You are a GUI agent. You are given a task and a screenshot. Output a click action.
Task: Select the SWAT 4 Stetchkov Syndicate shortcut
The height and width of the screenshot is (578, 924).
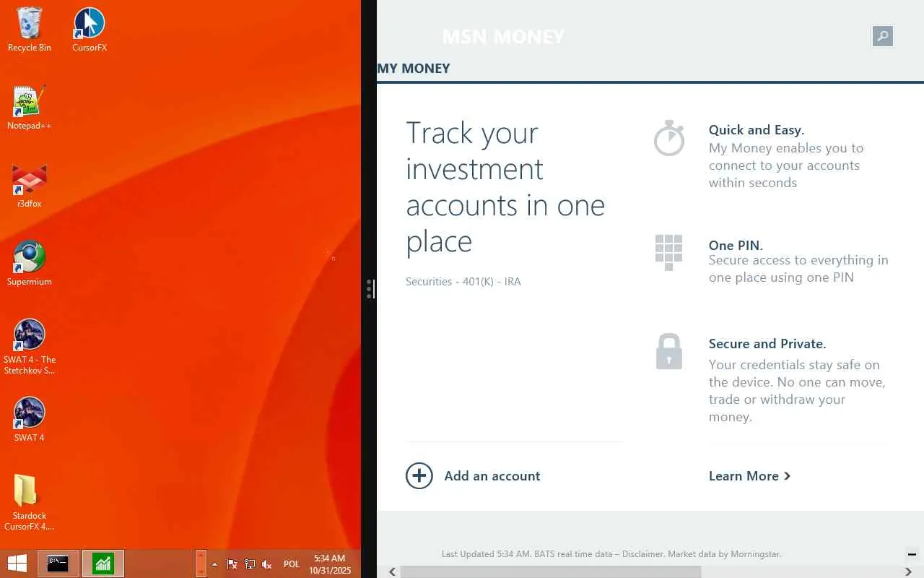(x=30, y=347)
